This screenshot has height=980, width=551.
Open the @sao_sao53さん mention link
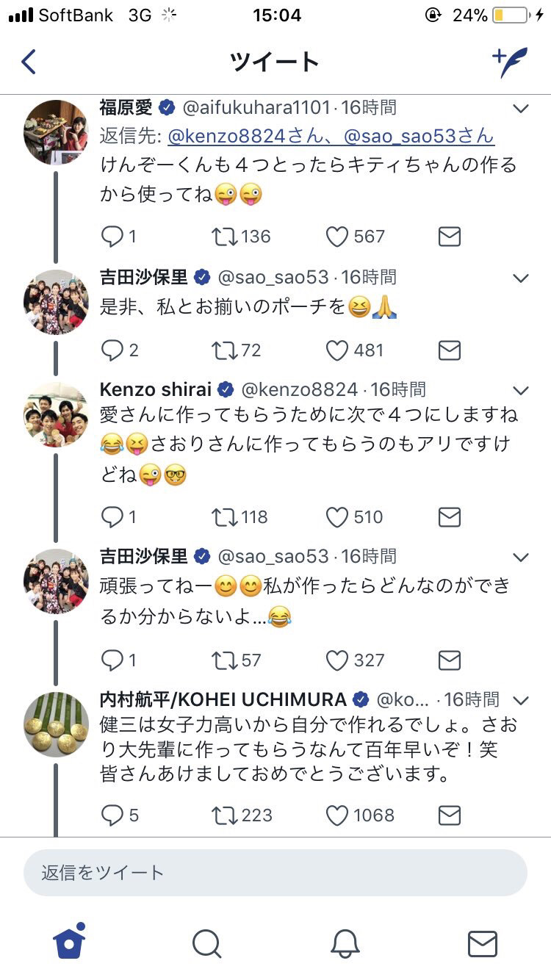point(419,136)
